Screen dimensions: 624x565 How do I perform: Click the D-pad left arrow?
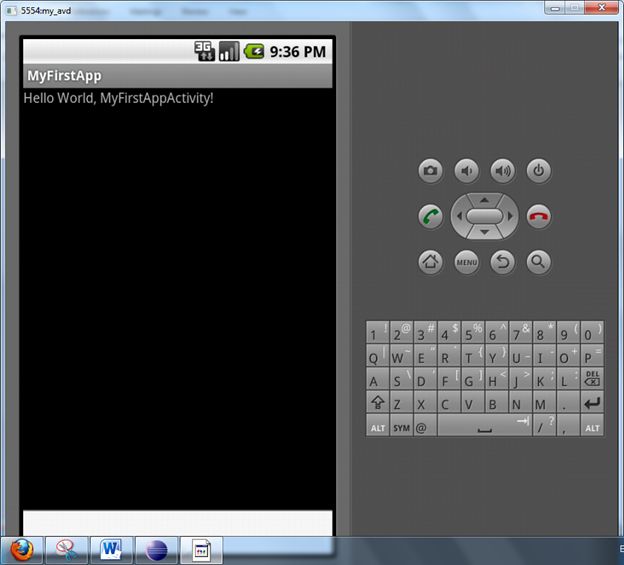(459, 216)
